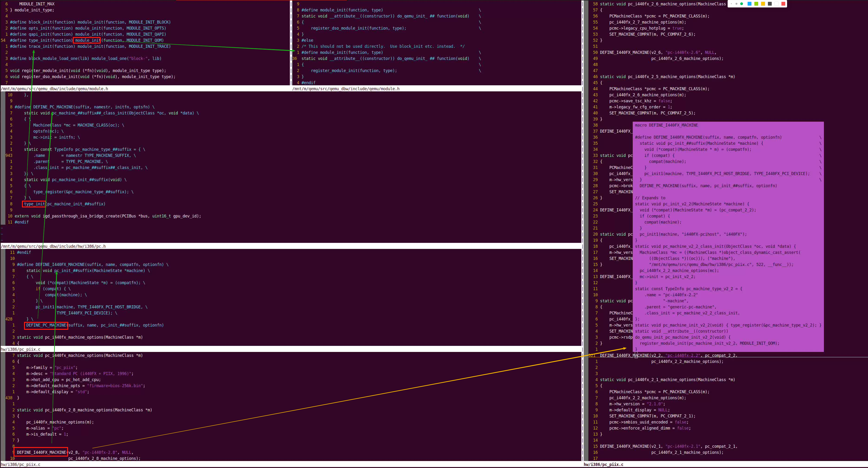
Task: Select the white annotation color swatch
Action: (777, 4)
